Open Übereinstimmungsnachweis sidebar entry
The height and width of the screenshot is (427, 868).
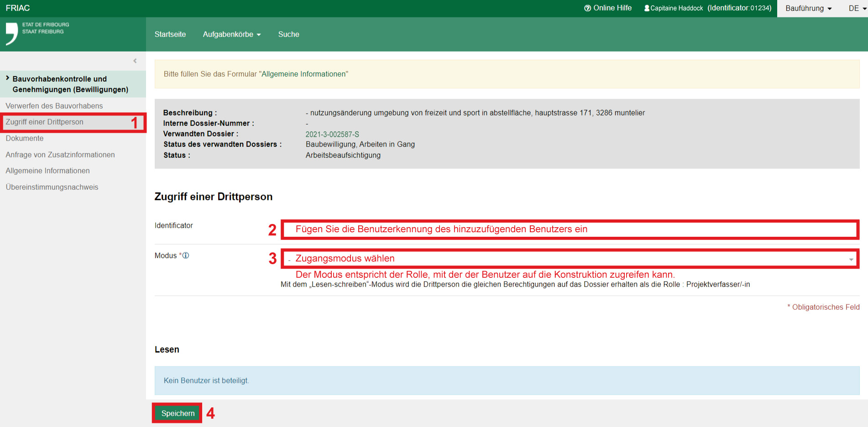pos(52,187)
